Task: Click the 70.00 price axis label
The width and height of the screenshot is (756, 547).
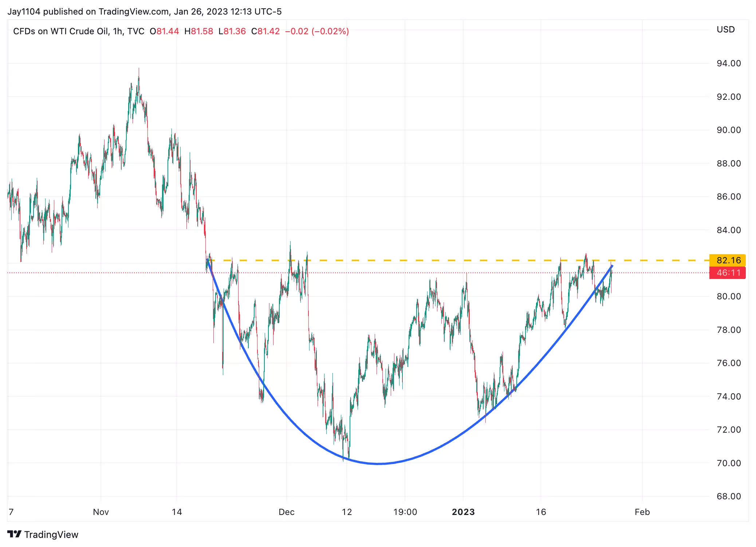Action: [729, 463]
